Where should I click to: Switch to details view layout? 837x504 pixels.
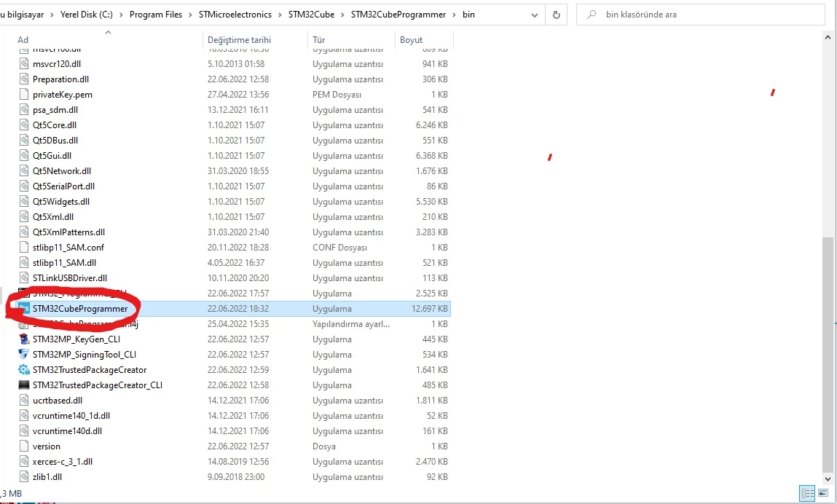tap(808, 493)
